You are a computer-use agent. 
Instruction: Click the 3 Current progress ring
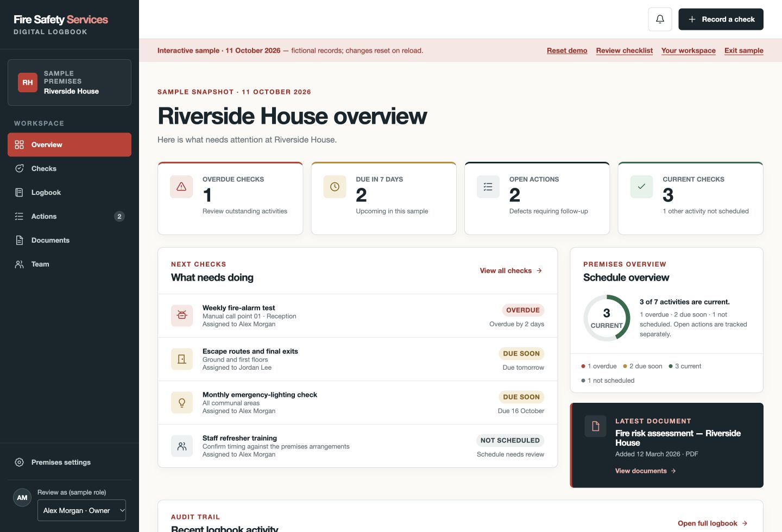point(607,318)
